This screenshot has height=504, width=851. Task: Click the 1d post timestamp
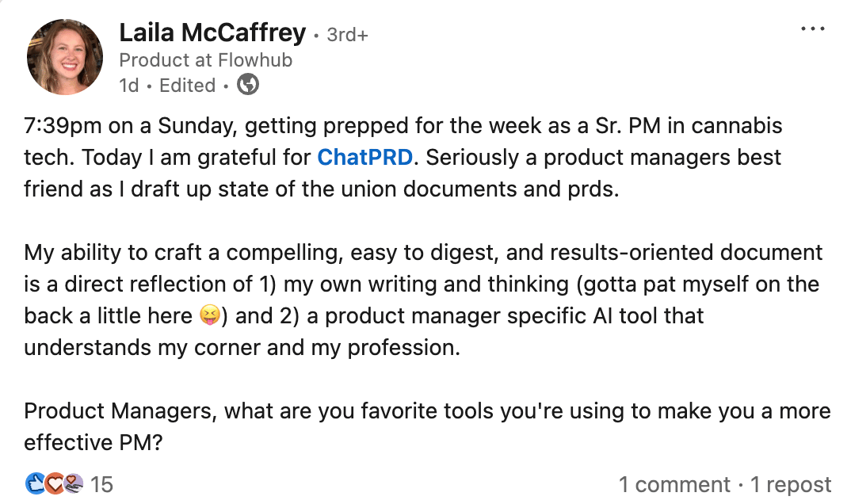tap(129, 85)
